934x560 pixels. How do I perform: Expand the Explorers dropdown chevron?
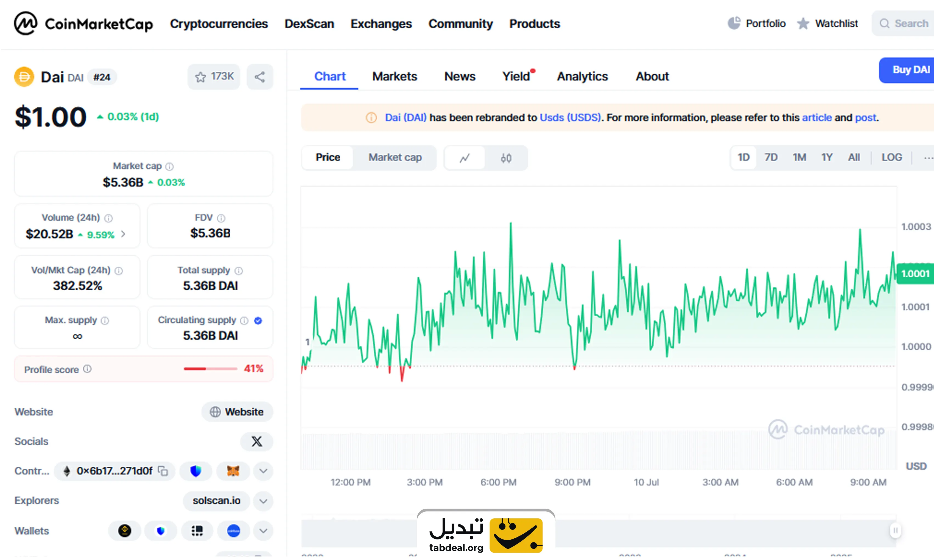click(263, 501)
